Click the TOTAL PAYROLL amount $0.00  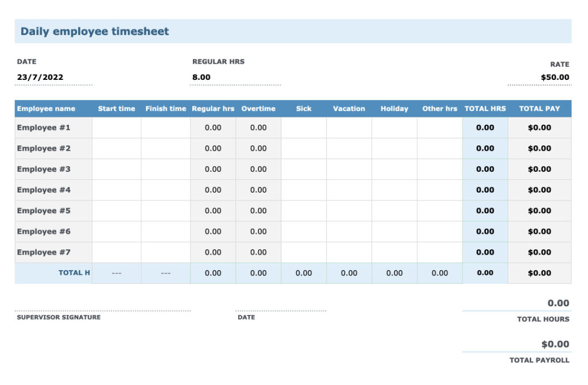click(x=554, y=344)
